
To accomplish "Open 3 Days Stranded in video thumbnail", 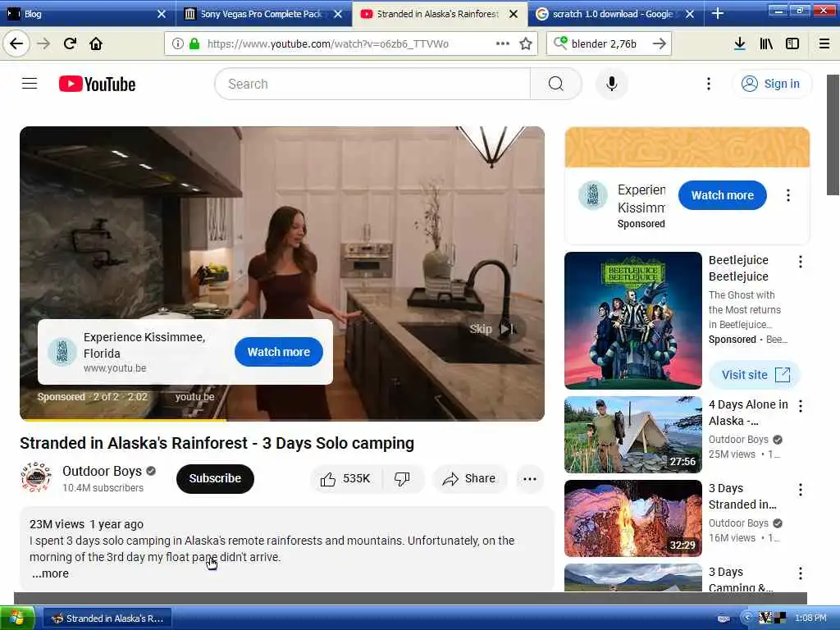I will pos(632,518).
